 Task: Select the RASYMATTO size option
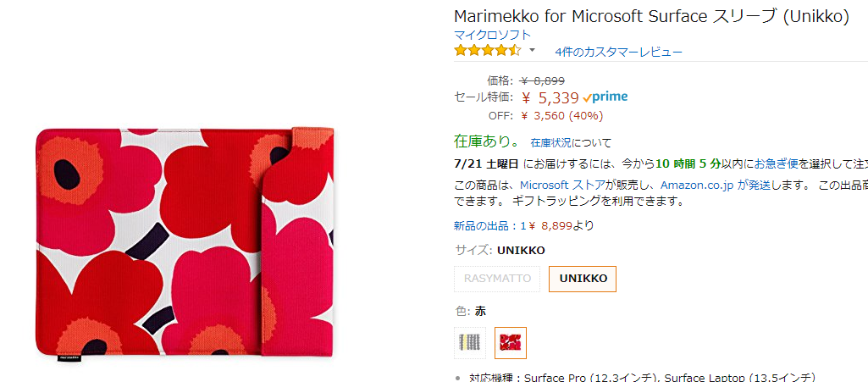coord(497,278)
